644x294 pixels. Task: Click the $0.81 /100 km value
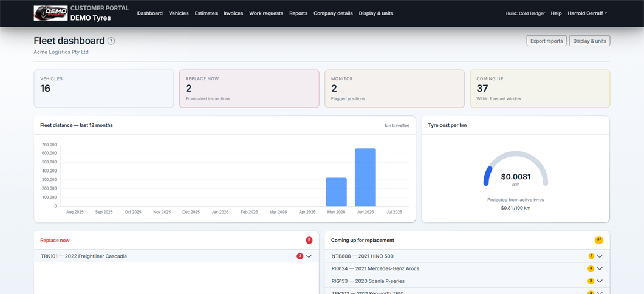pyautogui.click(x=516, y=208)
